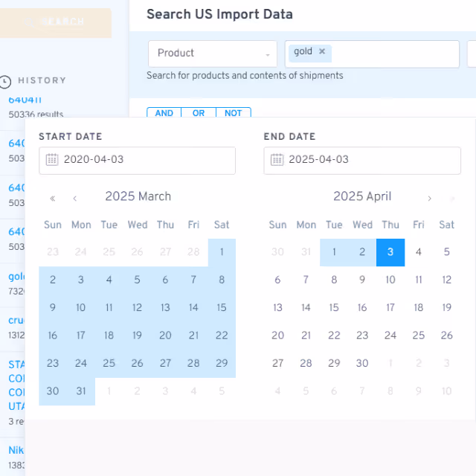Pick April 10 in the calendar
The height and width of the screenshot is (476, 476).
click(390, 280)
